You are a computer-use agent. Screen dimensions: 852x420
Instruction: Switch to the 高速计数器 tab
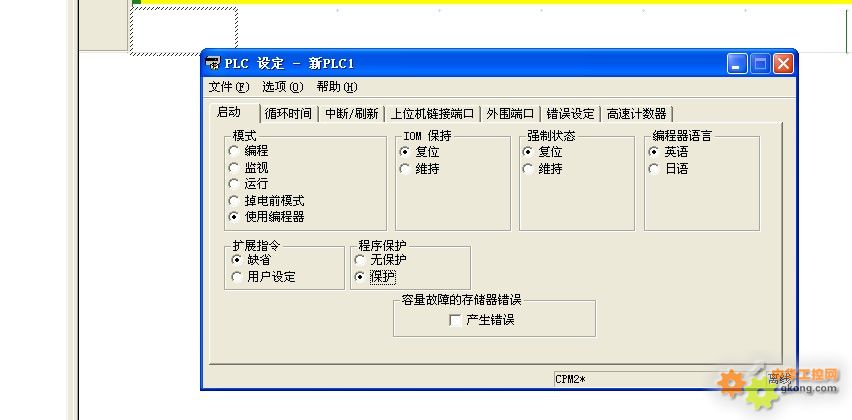[x=637, y=114]
